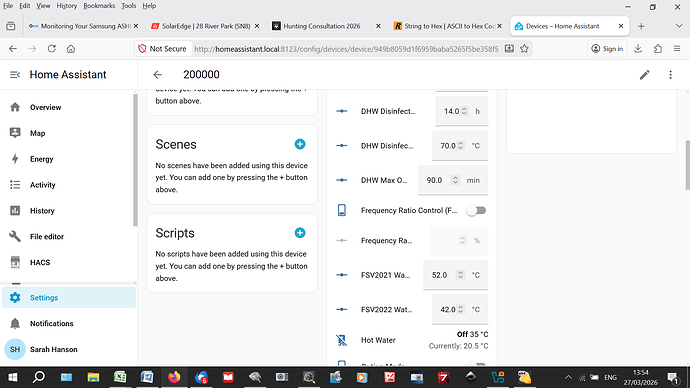Screen dimensions: 690x388
Task: Edit device name with pencil icon
Action: 645,75
